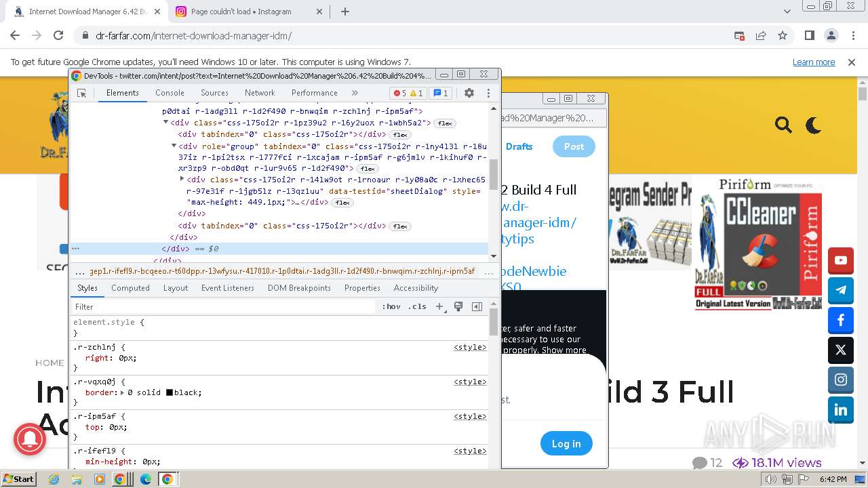The height and width of the screenshot is (488, 868).
Task: Reload the page in Chrome
Action: 58,35
